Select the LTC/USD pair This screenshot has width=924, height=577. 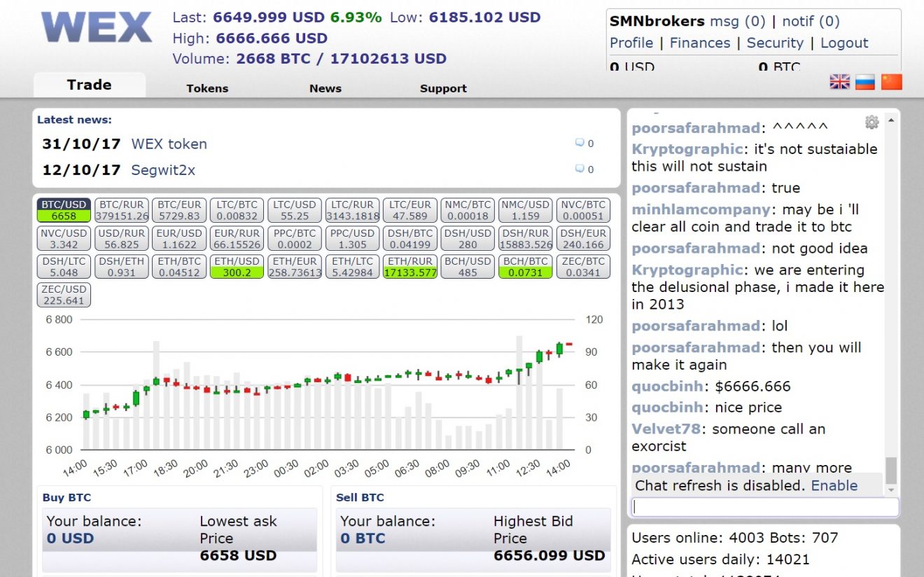pos(295,210)
